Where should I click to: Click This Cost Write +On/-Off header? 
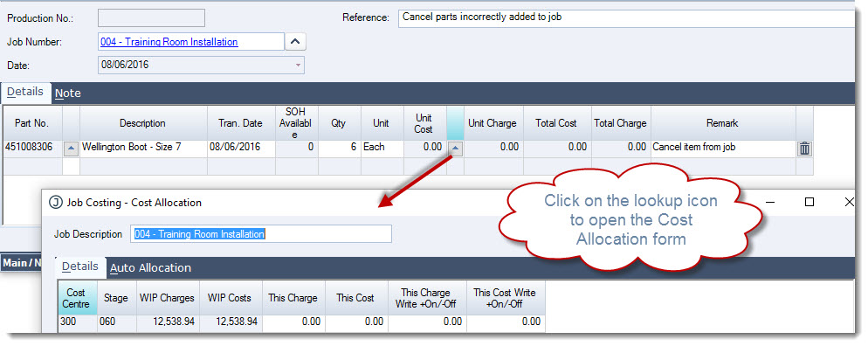tap(505, 298)
